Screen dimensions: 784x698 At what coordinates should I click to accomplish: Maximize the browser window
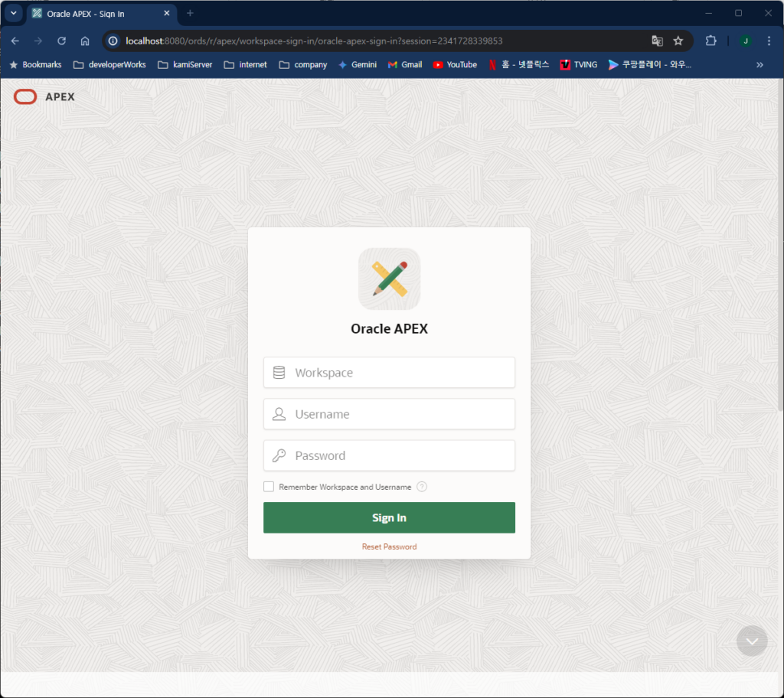(x=739, y=14)
